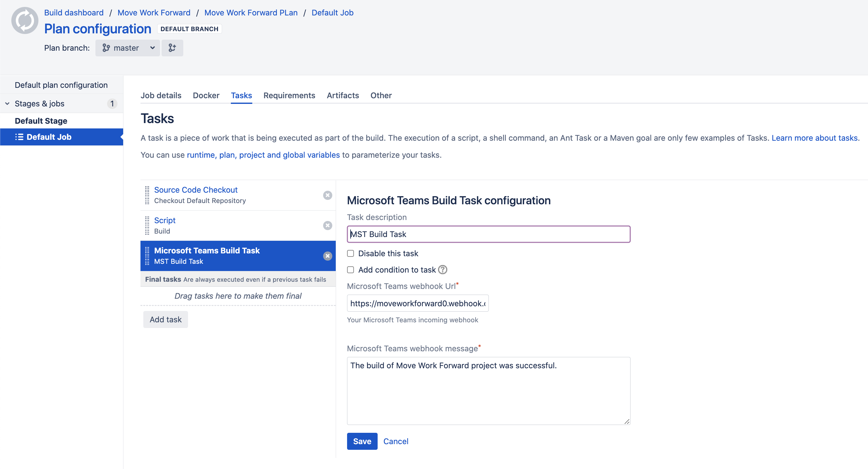Delete the Script Build task
The image size is (868, 469).
click(x=327, y=226)
